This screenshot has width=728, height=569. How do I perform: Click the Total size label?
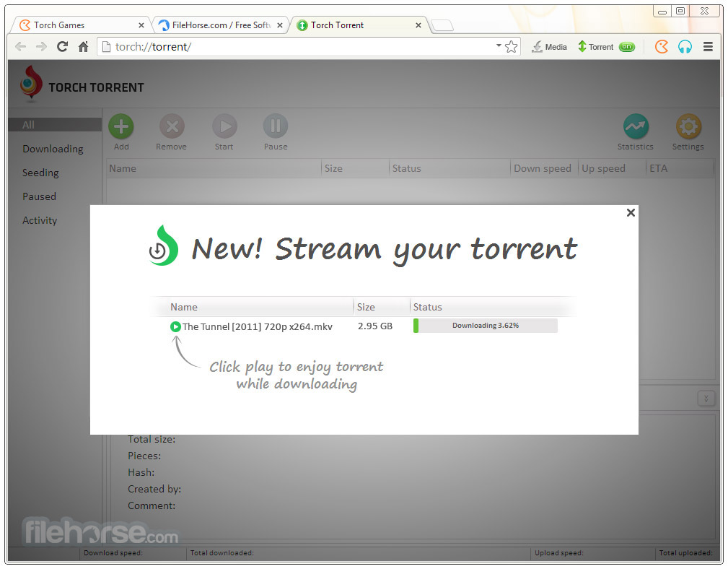(x=152, y=440)
